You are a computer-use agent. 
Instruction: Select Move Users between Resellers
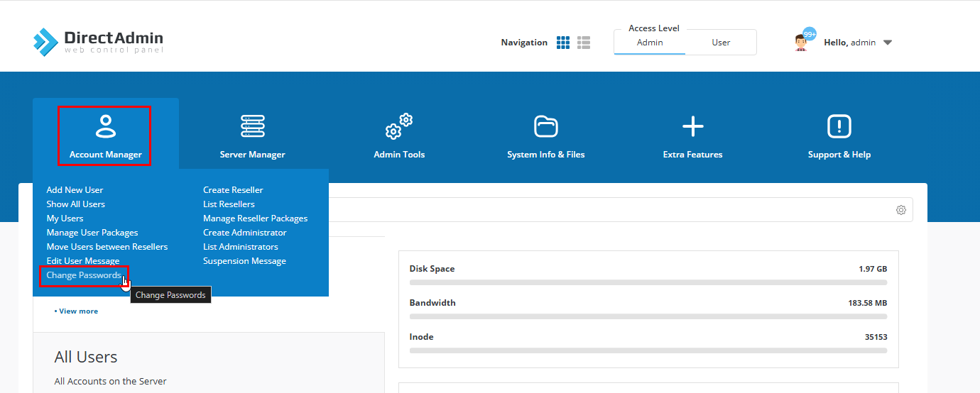pos(107,247)
